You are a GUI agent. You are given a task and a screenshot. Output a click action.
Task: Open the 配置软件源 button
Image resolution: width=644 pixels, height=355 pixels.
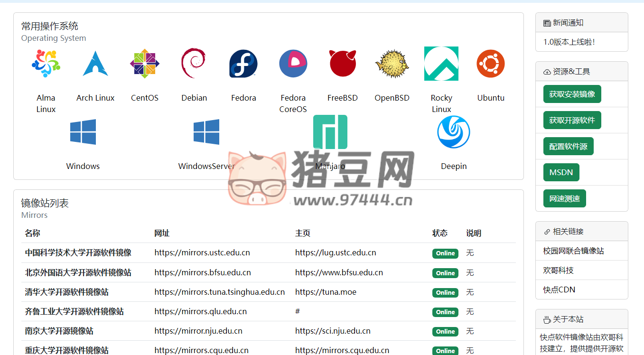click(x=568, y=146)
